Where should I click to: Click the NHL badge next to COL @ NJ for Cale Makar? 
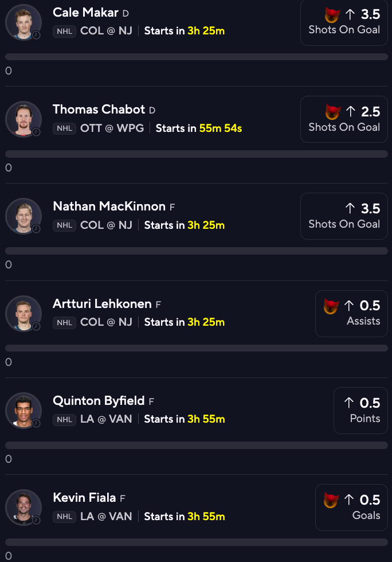[64, 31]
